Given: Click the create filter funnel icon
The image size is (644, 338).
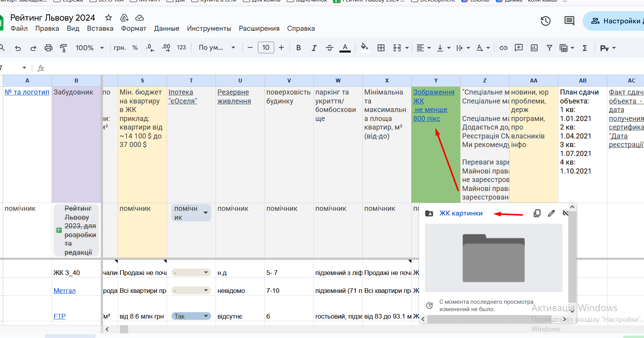Looking at the screenshot, I should pyautogui.click(x=550, y=48).
